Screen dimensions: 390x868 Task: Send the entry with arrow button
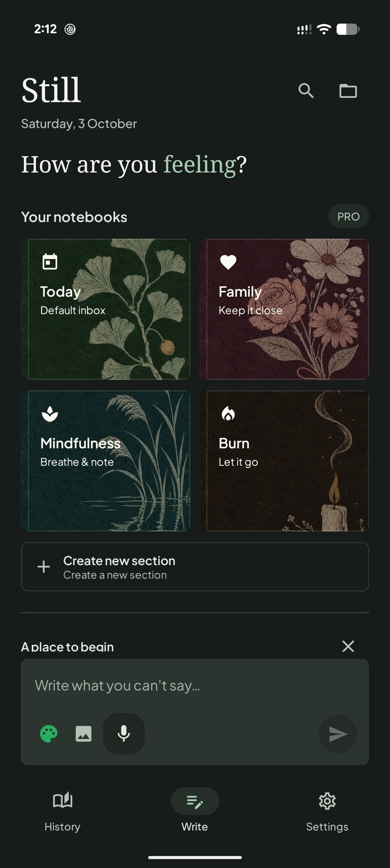click(338, 734)
